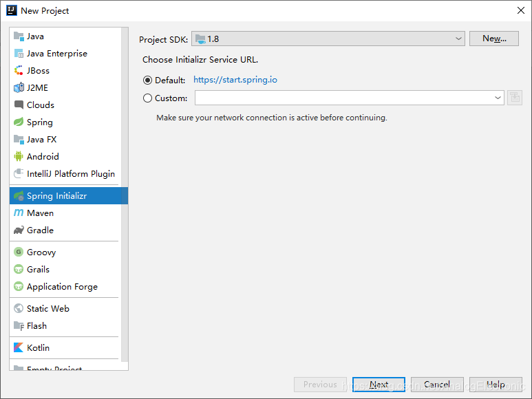Click the Java Enterprise icon

pos(19,54)
